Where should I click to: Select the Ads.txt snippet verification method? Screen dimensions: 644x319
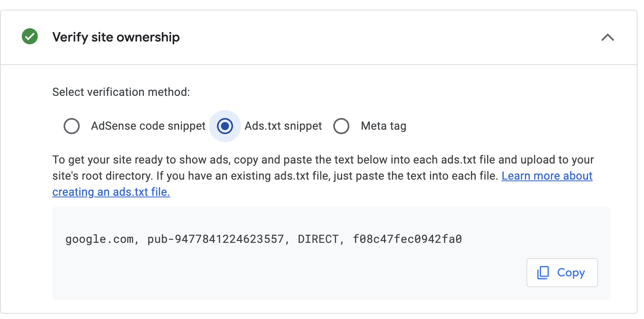[225, 126]
